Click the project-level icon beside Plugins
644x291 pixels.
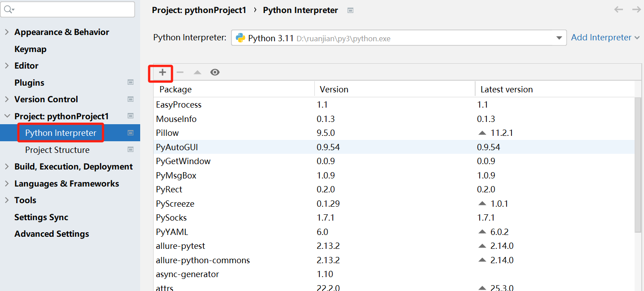tap(130, 83)
